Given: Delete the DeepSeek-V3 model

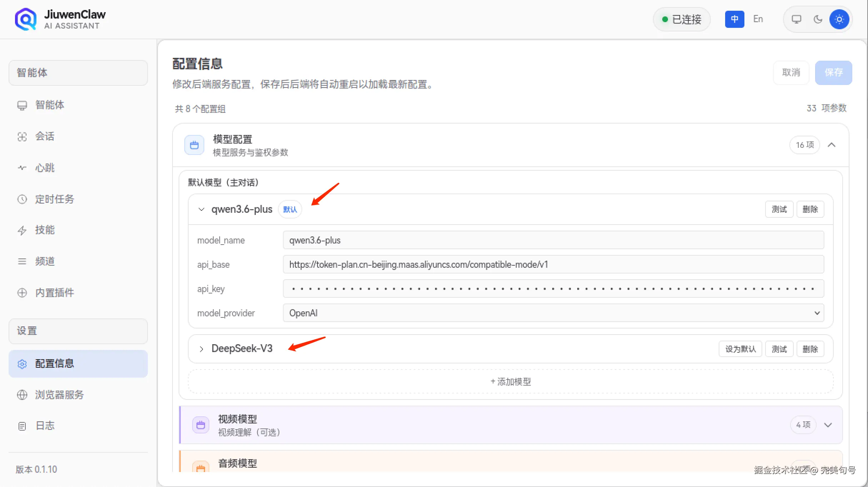Looking at the screenshot, I should click(810, 349).
